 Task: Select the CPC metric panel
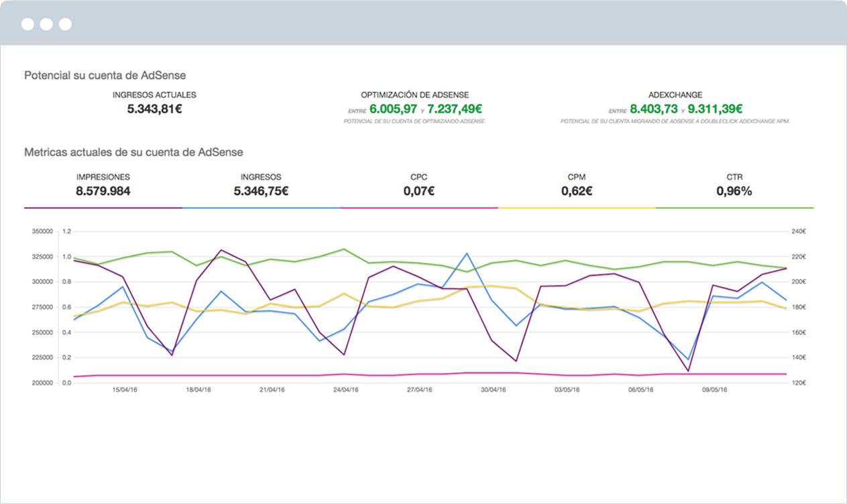tap(418, 184)
